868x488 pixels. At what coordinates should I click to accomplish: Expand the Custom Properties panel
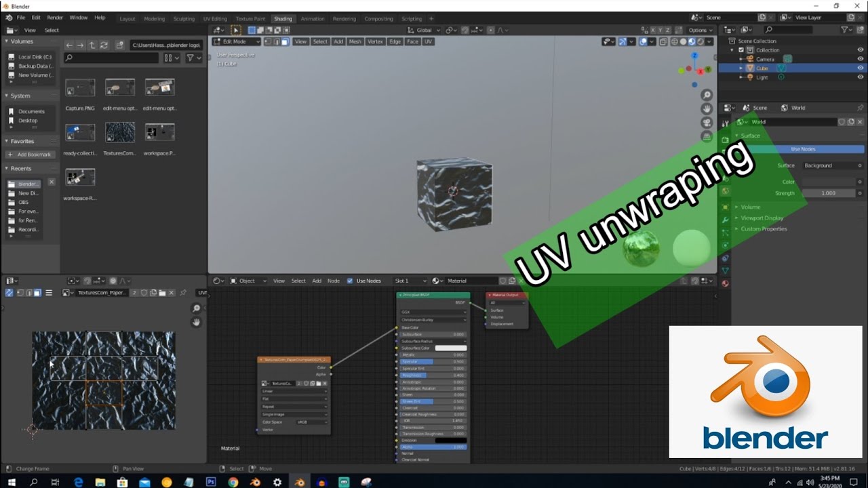(x=764, y=228)
